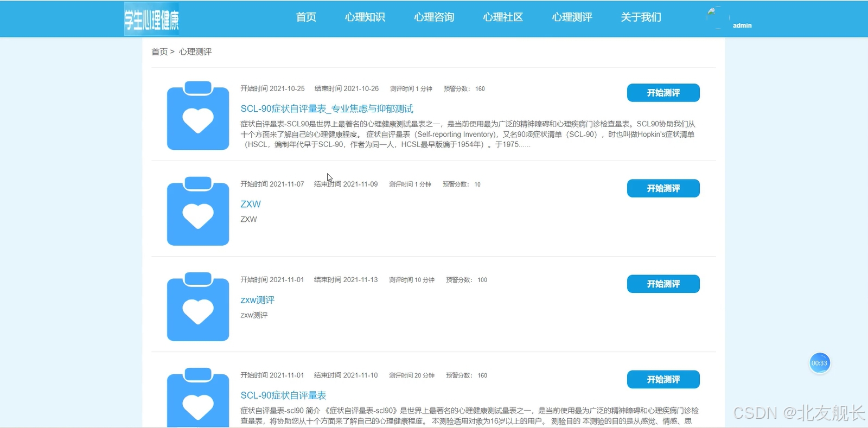Click the 心理测评 breadcrumb text
This screenshot has height=428, width=868.
195,52
